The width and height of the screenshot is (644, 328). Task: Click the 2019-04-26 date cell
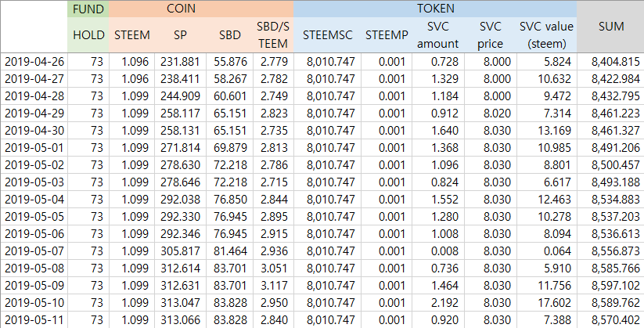pos(34,60)
